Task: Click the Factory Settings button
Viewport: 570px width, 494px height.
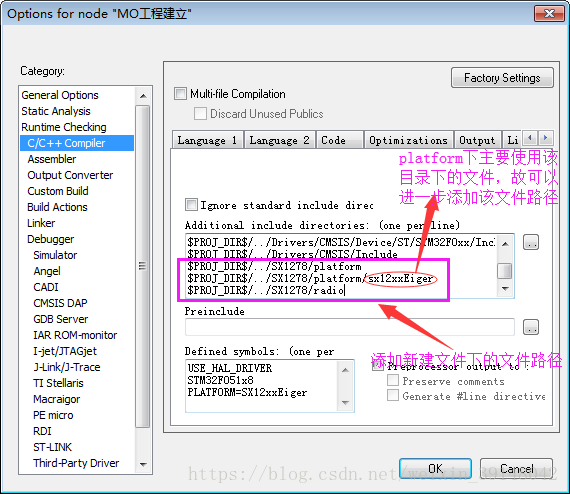Action: point(502,78)
